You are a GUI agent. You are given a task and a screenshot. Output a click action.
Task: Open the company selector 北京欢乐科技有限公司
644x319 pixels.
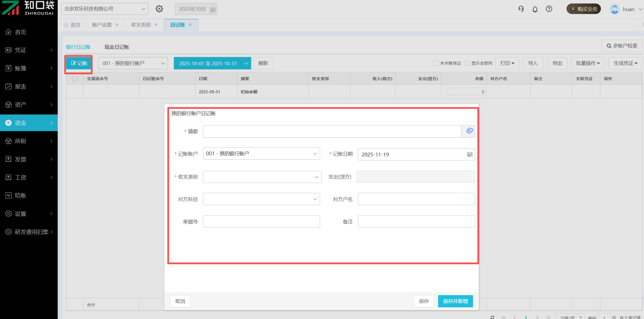pyautogui.click(x=105, y=9)
